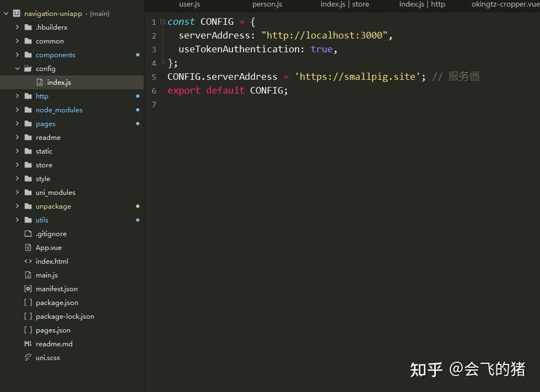Click line number 6 in the editor gutter
The width and height of the screenshot is (540, 392).
[154, 90]
